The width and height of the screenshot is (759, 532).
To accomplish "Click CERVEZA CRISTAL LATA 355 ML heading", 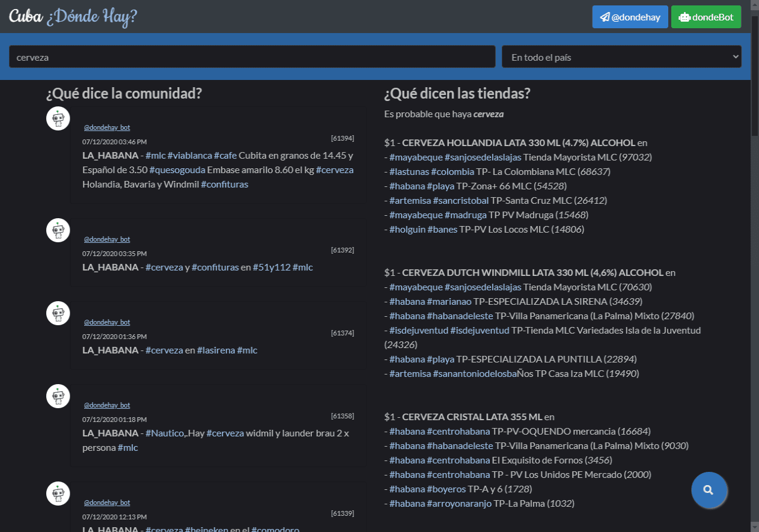I will coord(472,417).
